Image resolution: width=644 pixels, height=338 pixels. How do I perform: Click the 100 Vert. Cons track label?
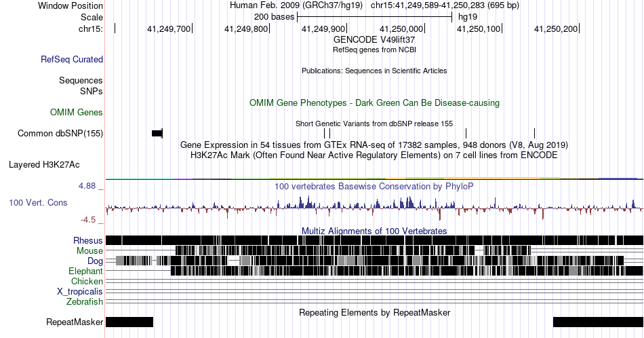(x=38, y=202)
